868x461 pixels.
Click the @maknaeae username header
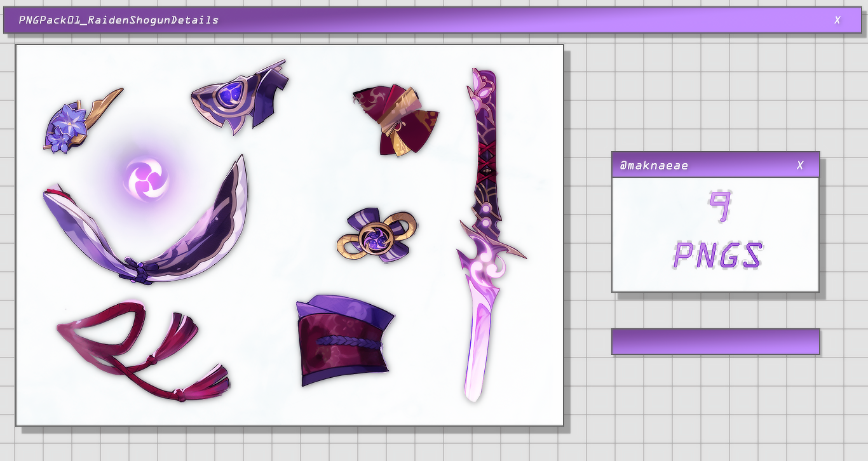tap(654, 165)
